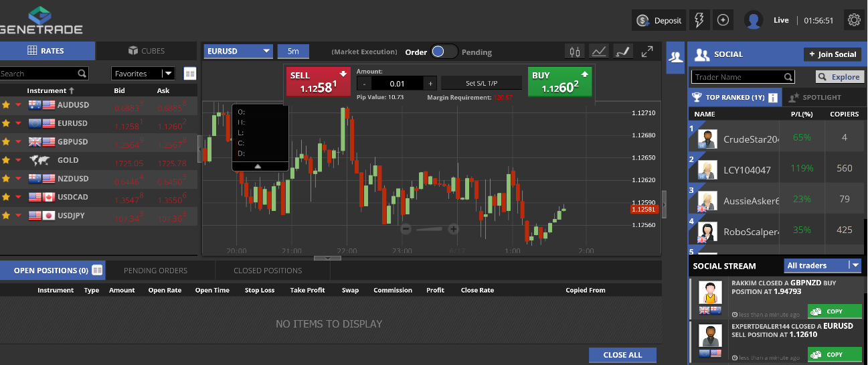The image size is (868, 365).
Task: Sort by Instrument column header
Action: coord(50,90)
